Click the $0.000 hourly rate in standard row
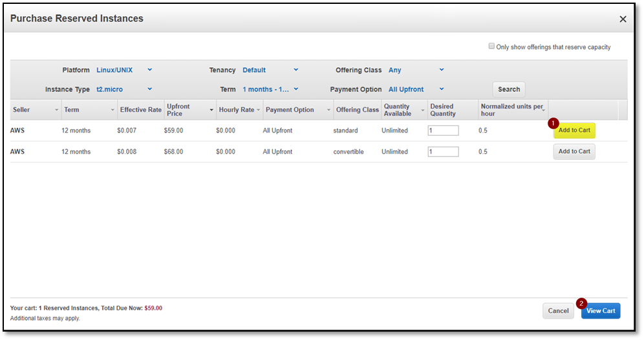 (x=226, y=131)
